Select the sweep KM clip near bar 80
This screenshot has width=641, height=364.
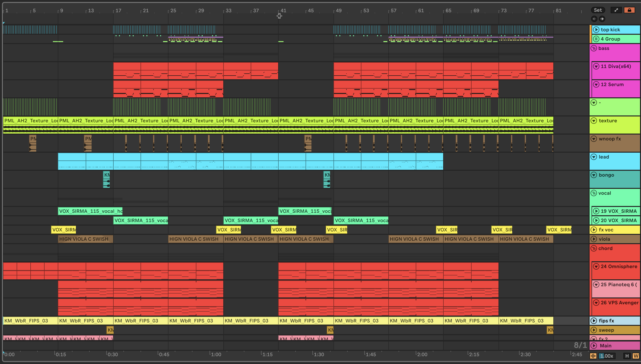550,330
